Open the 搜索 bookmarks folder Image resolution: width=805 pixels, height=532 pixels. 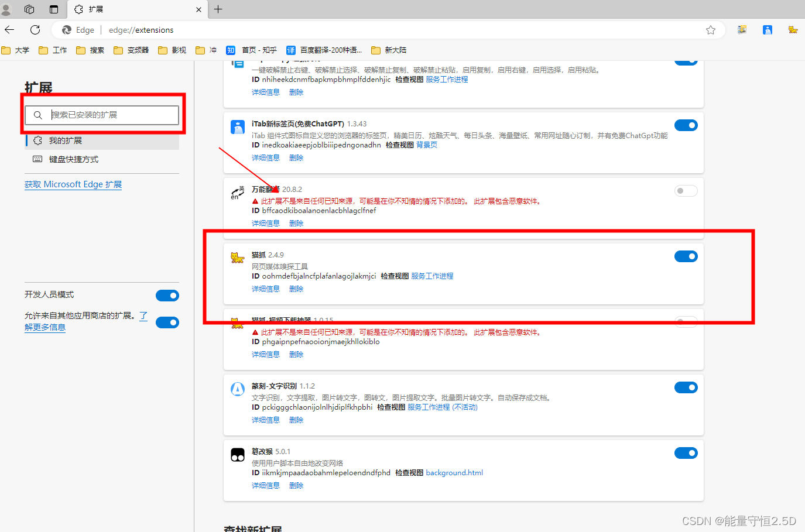click(90, 50)
